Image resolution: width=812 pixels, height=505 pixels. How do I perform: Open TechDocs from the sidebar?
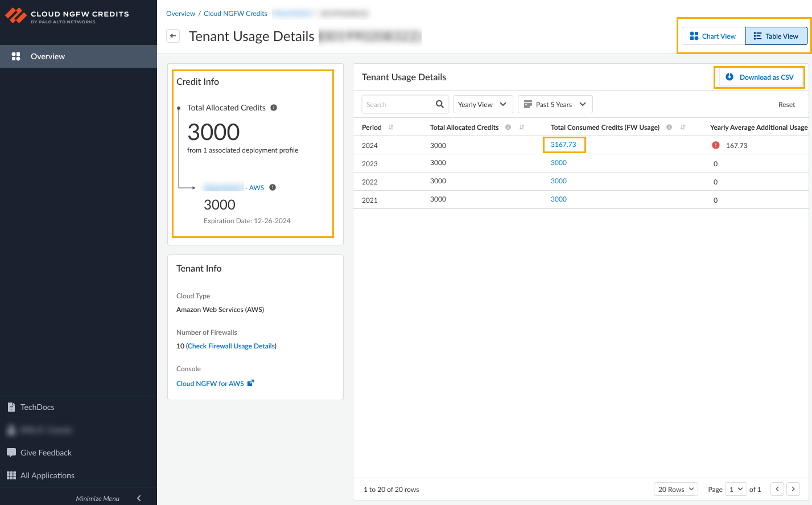[38, 407]
